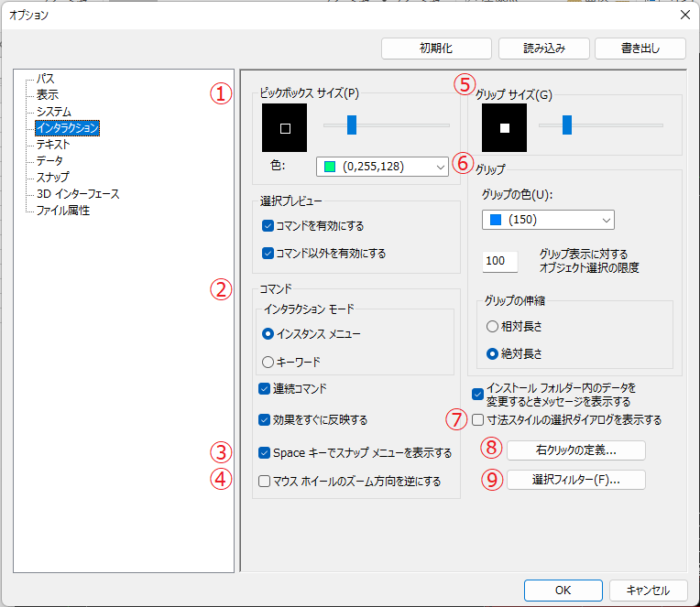Screen dimensions: 700x607
Task: Select テキスト in the options tree
Action: [x=53, y=145]
